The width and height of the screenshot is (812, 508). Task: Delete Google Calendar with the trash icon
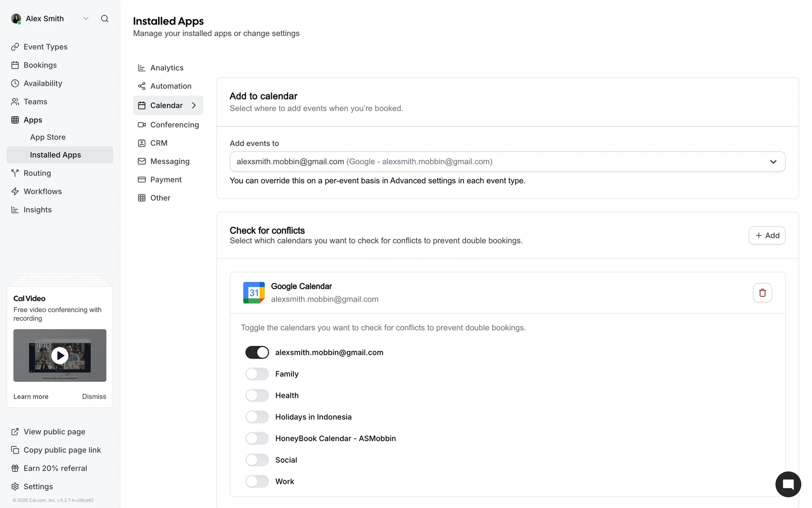point(762,293)
